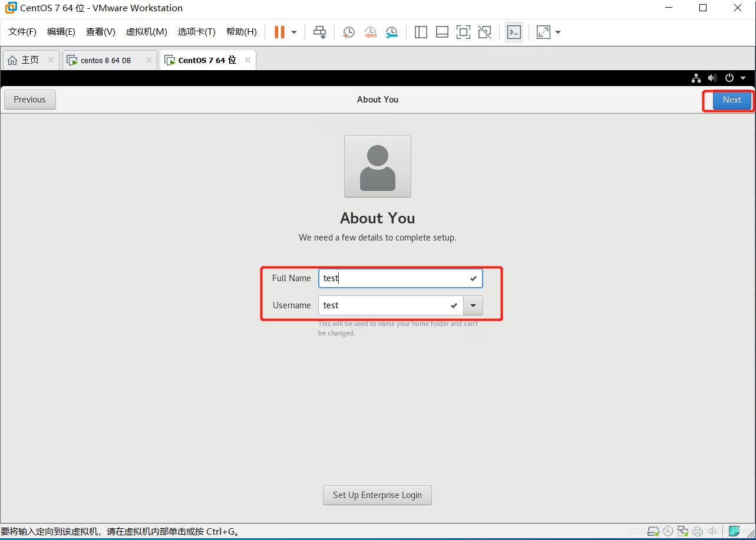Expand the stretch display dropdown arrow
The width and height of the screenshot is (756, 540).
tap(558, 32)
